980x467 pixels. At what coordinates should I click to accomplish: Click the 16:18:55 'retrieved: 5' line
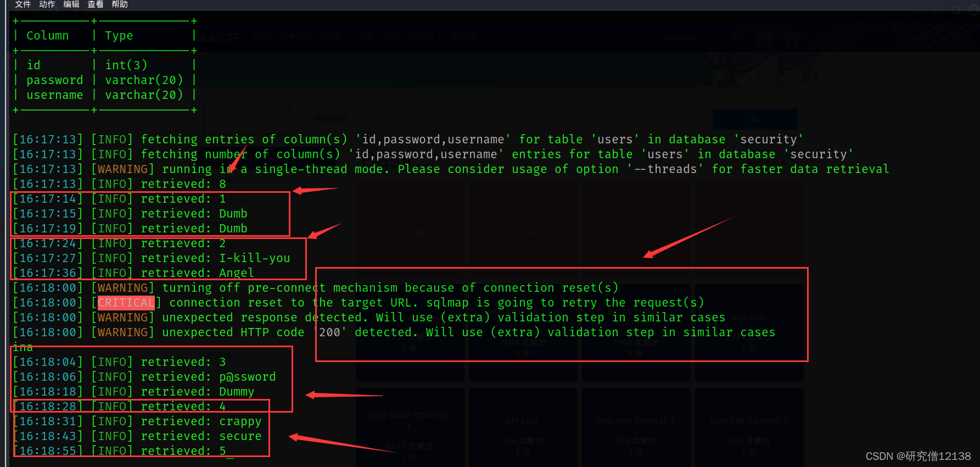[x=119, y=451]
